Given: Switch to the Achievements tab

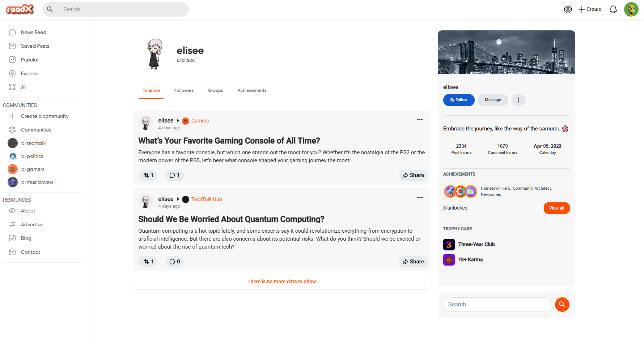Looking at the screenshot, I should coord(251,90).
